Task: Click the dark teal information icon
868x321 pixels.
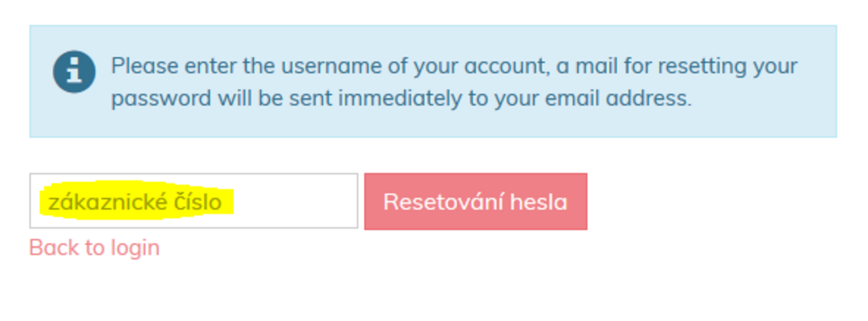Action: (74, 72)
